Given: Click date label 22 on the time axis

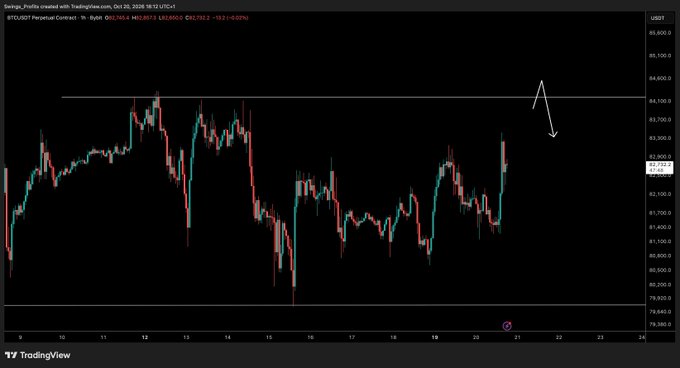Looking at the screenshot, I should pos(559,337).
